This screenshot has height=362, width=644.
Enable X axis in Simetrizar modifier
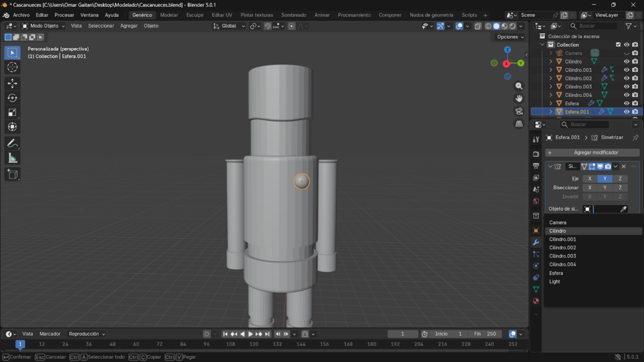pos(589,178)
